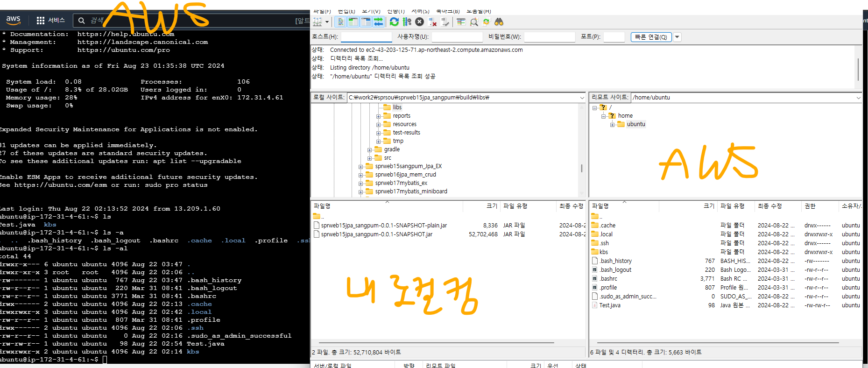
Task: Click the 빠른 연결(Q) quick connect button
Action: click(651, 37)
